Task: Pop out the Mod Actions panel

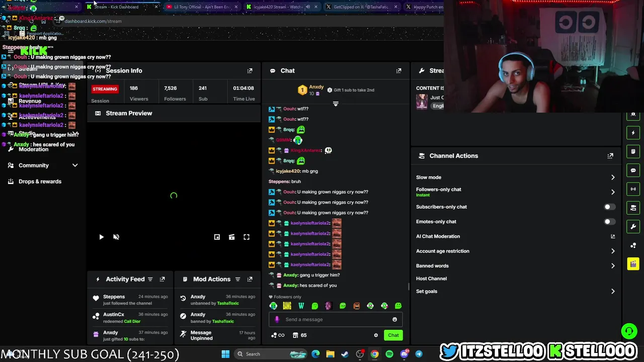Action: (250, 279)
